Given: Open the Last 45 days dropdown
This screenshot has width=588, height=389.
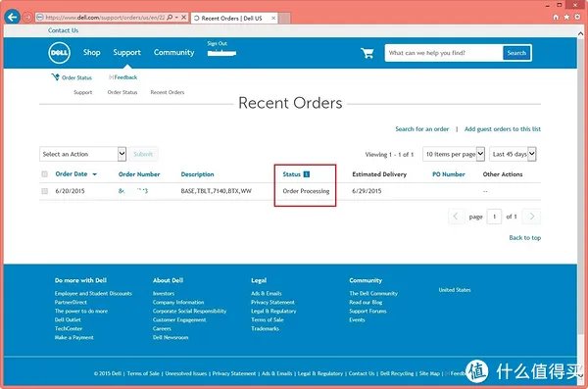Looking at the screenshot, I should coord(513,154).
